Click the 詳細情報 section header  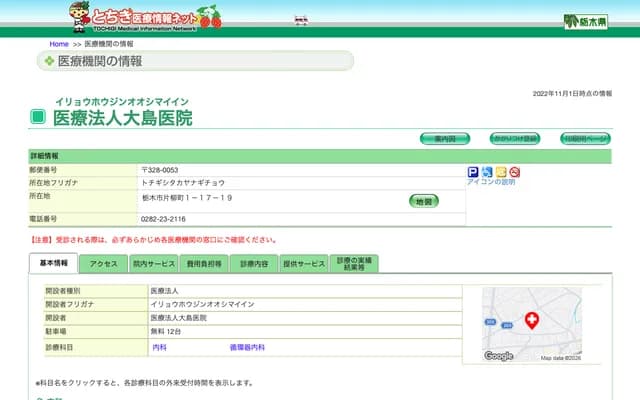(x=320, y=156)
